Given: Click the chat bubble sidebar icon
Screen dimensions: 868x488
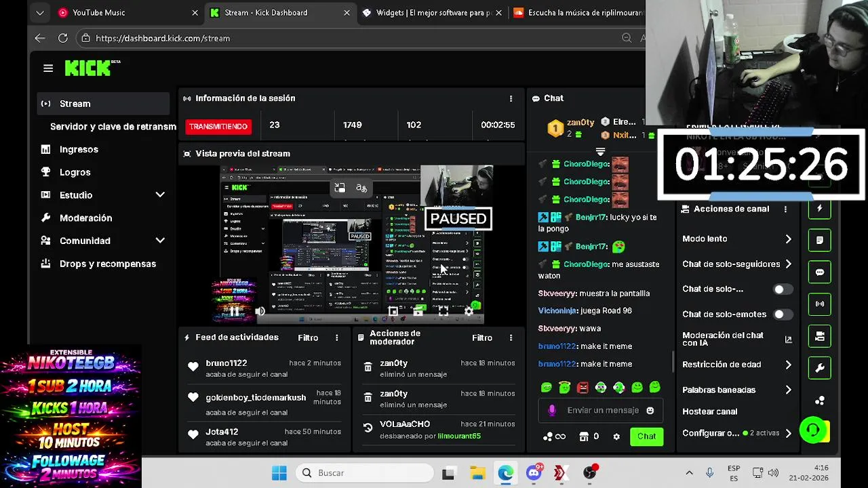Looking at the screenshot, I should (819, 272).
